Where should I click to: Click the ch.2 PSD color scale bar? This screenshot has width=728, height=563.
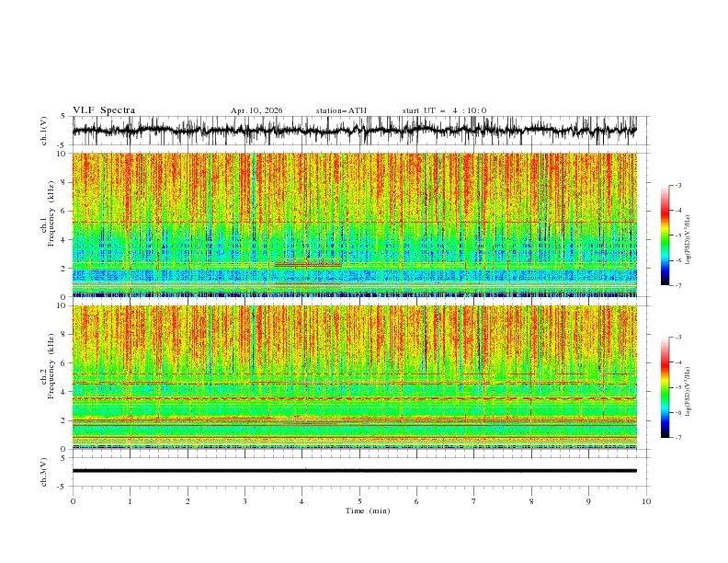coord(665,387)
